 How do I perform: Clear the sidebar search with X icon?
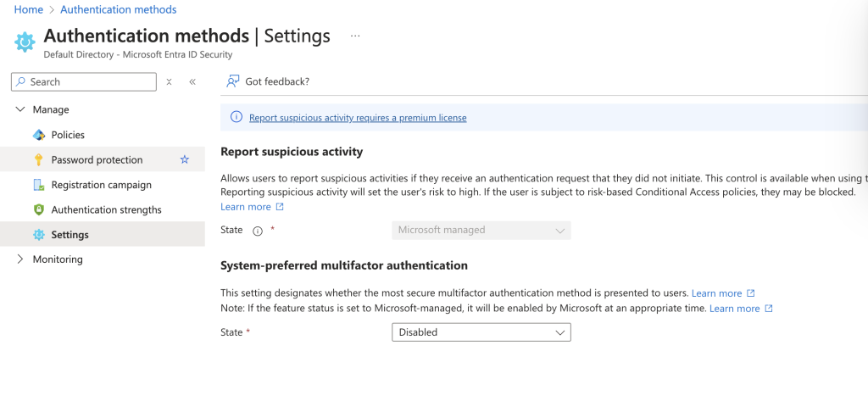pos(170,82)
